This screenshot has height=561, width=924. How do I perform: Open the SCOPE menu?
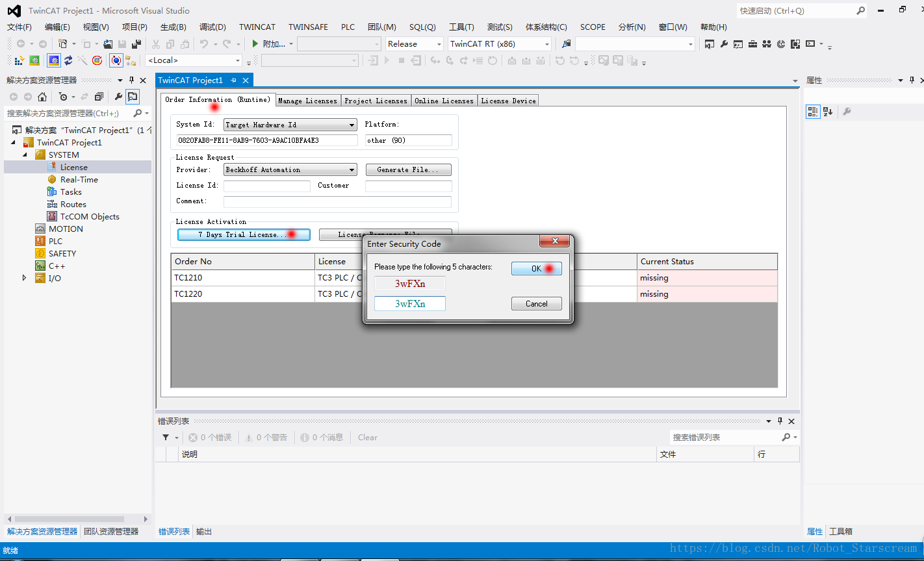593,27
